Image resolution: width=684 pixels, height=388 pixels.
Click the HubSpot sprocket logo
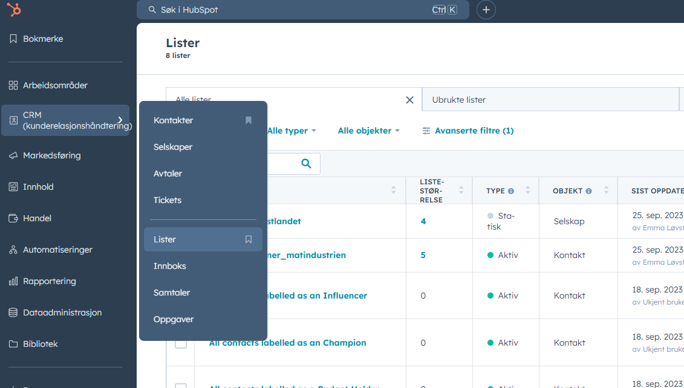[x=14, y=9]
